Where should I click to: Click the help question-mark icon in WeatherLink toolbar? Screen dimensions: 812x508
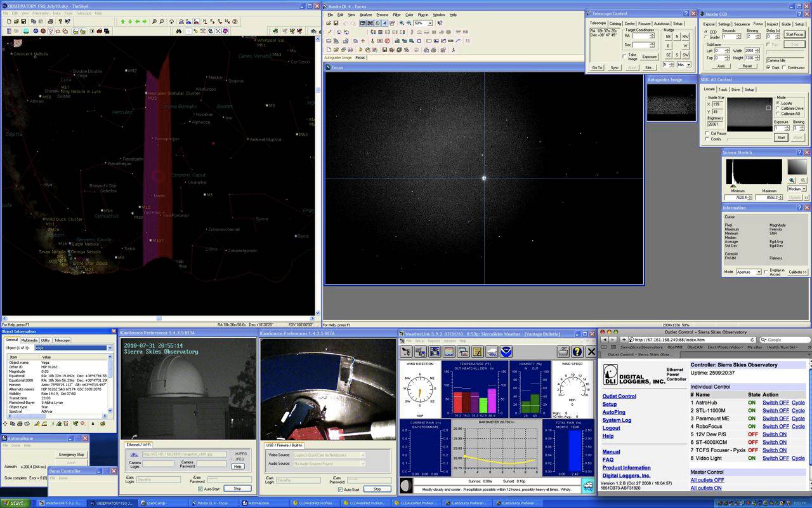(577, 352)
